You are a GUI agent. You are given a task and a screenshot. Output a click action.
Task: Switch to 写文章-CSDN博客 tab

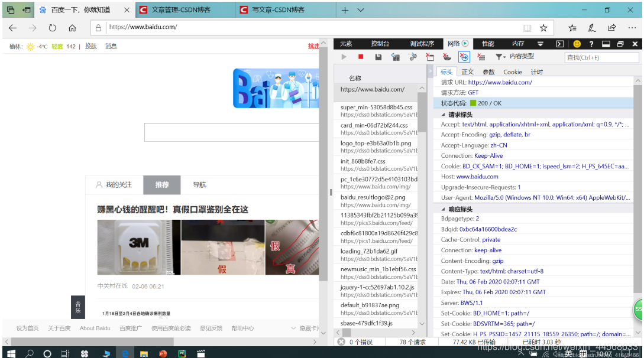pos(286,10)
